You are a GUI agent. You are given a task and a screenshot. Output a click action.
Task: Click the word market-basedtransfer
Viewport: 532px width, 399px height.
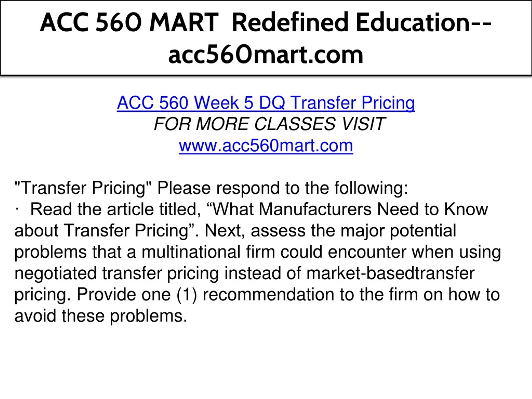(390, 273)
